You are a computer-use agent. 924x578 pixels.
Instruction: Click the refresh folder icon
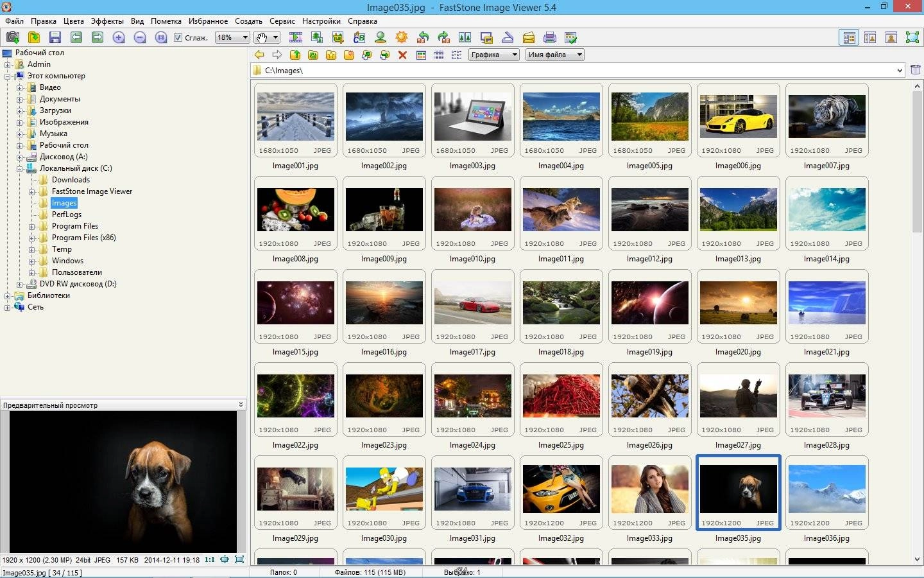[313, 55]
